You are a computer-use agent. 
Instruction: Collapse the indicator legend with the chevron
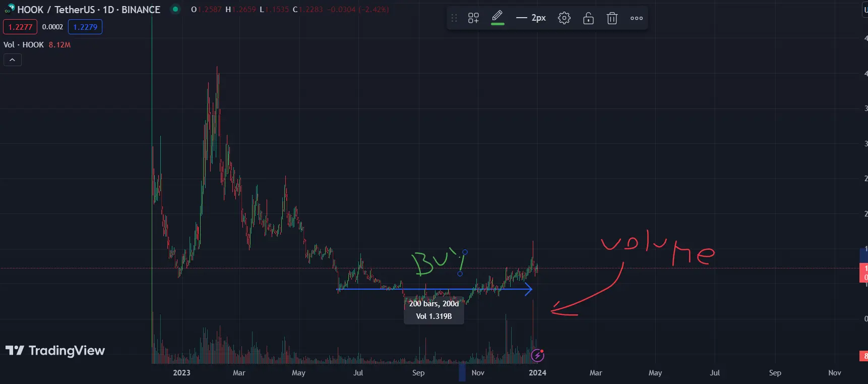pos(13,60)
